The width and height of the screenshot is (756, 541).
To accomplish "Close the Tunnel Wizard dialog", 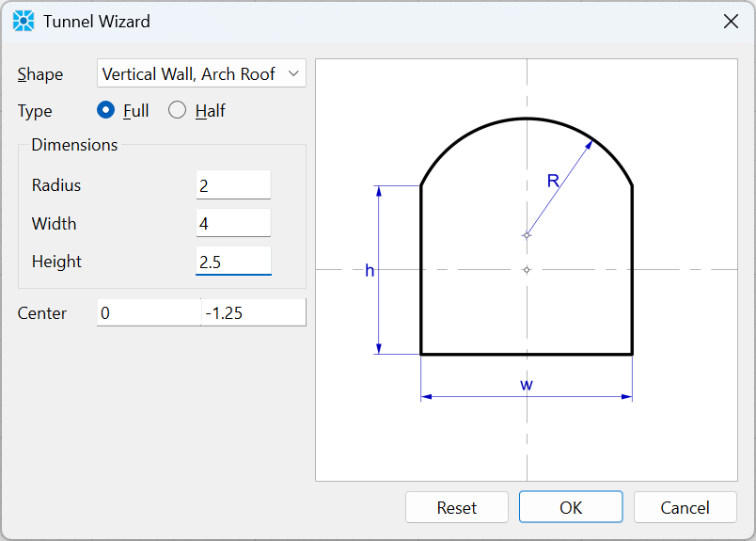I will coord(731,22).
